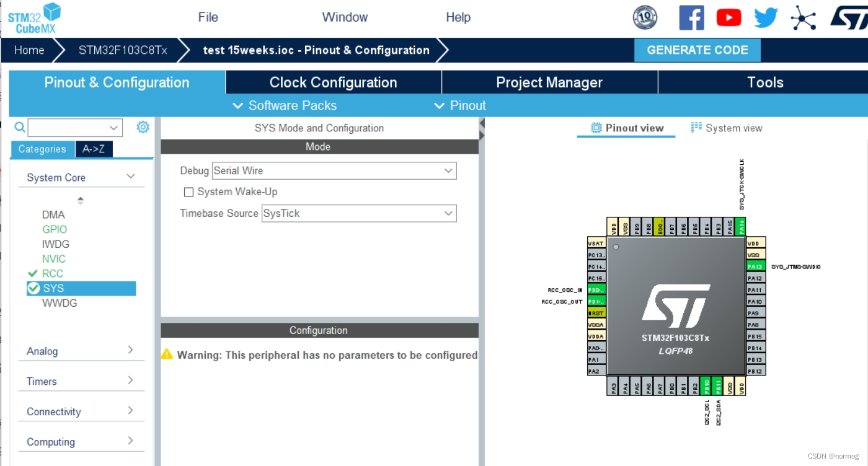Open the Window menu
Viewport: 868px width, 466px height.
point(345,17)
